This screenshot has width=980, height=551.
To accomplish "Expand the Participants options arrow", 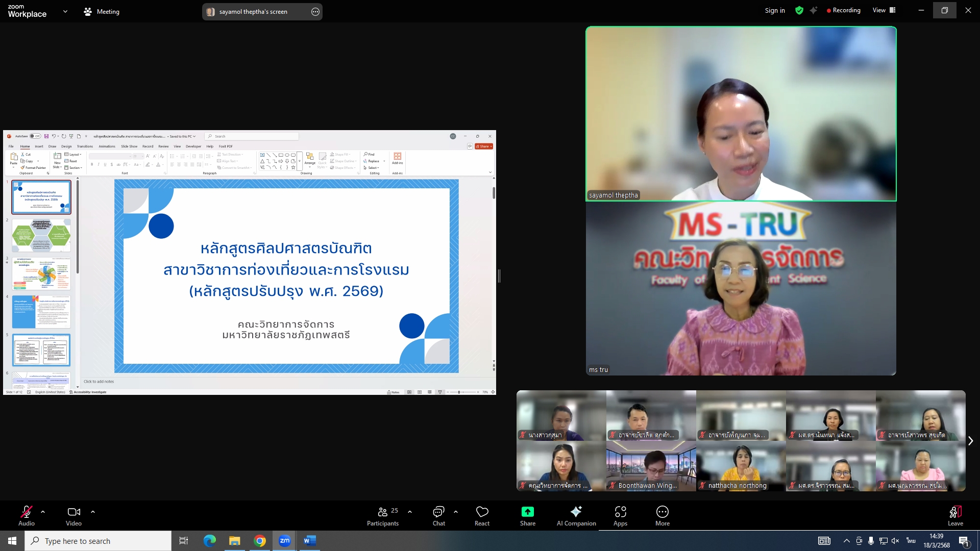I will (x=410, y=512).
